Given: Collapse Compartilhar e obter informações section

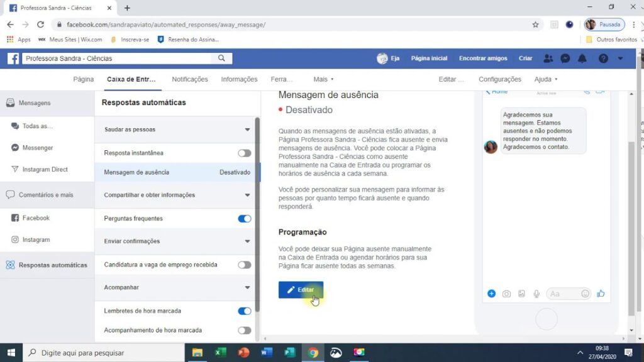Looking at the screenshot, I should pyautogui.click(x=247, y=195).
